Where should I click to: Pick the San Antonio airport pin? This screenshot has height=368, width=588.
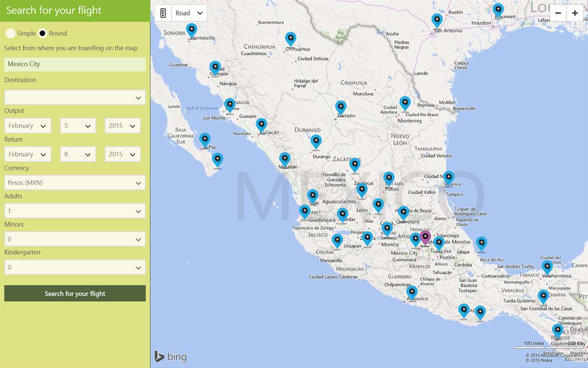tap(437, 21)
